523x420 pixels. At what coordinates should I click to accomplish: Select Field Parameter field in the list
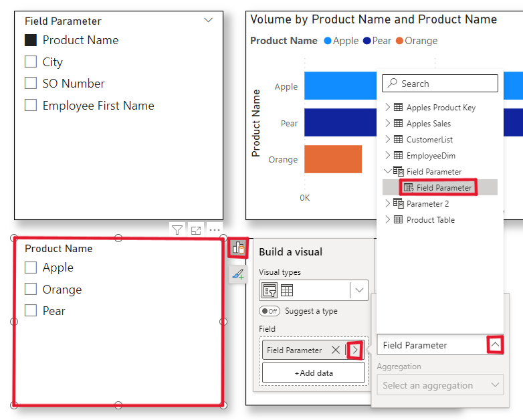pos(443,187)
